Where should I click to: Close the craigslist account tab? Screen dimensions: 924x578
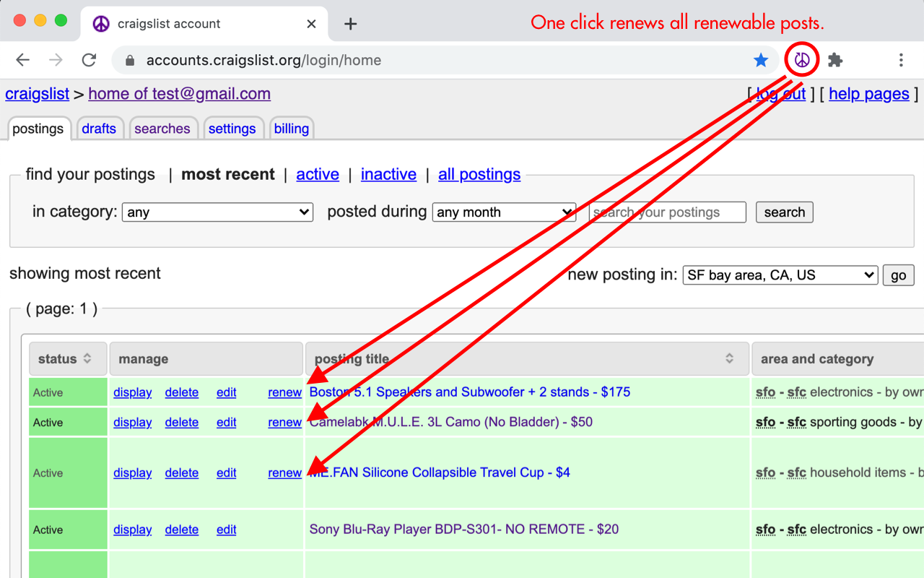point(311,24)
